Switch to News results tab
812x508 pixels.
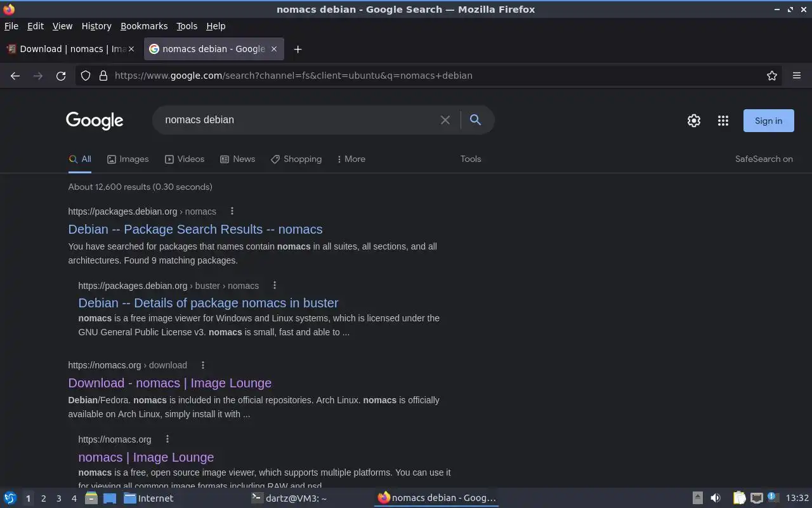point(237,159)
